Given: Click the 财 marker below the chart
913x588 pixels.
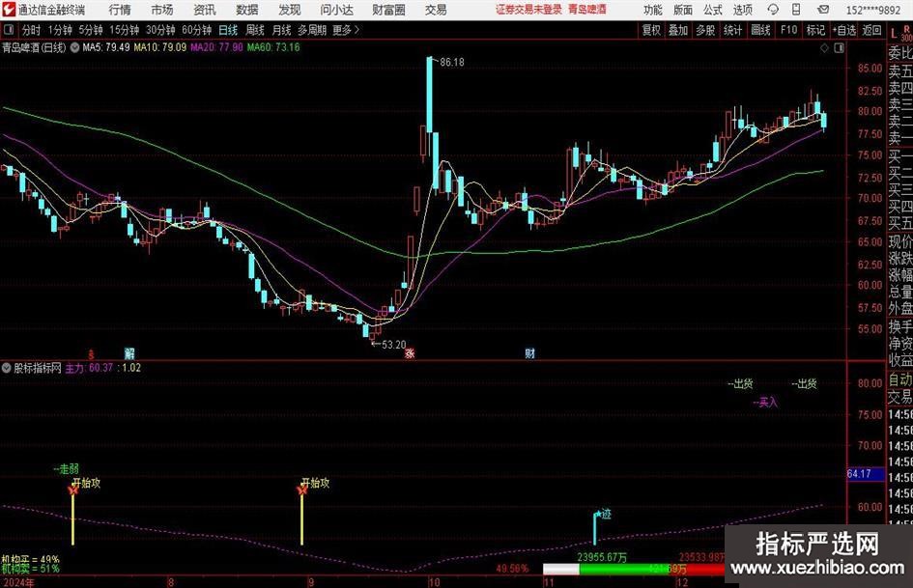Looking at the screenshot, I should pos(529,352).
